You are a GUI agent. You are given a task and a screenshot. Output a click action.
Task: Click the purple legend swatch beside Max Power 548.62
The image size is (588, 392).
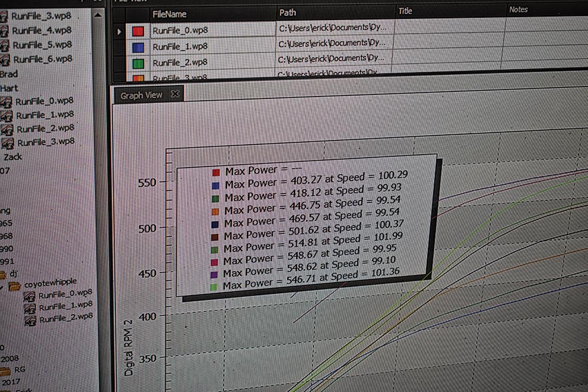point(214,275)
